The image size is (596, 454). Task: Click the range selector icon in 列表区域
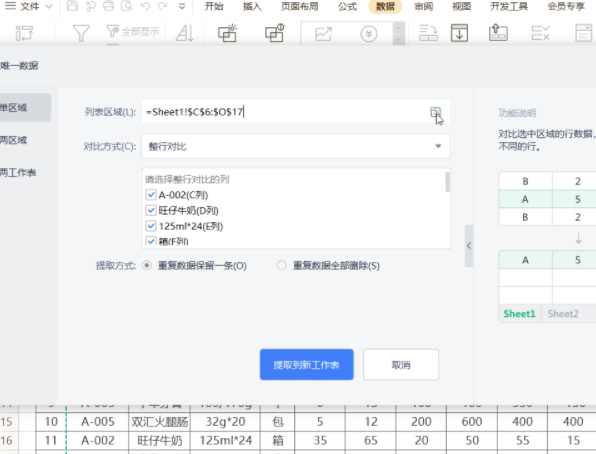click(x=436, y=112)
